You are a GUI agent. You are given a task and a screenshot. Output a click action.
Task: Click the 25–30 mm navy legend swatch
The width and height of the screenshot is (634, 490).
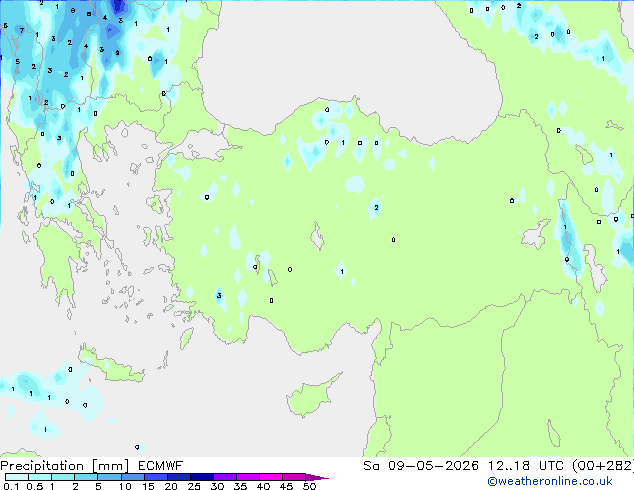click(202, 477)
